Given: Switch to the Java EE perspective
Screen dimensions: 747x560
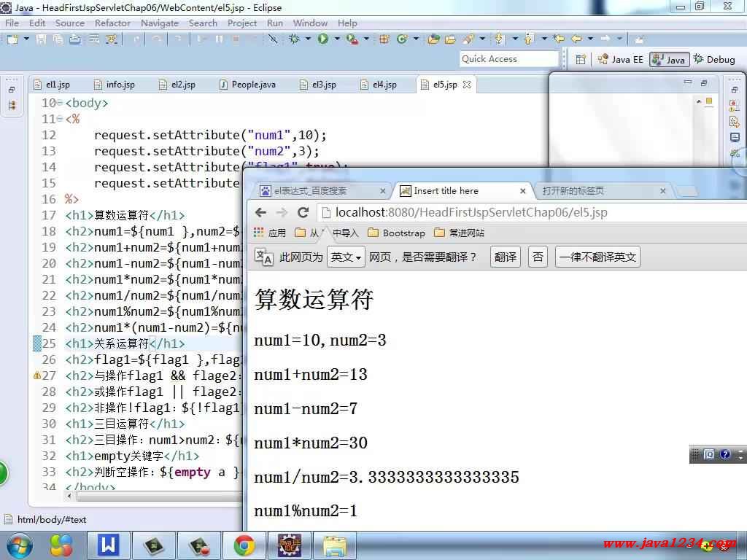Looking at the screenshot, I should point(620,59).
